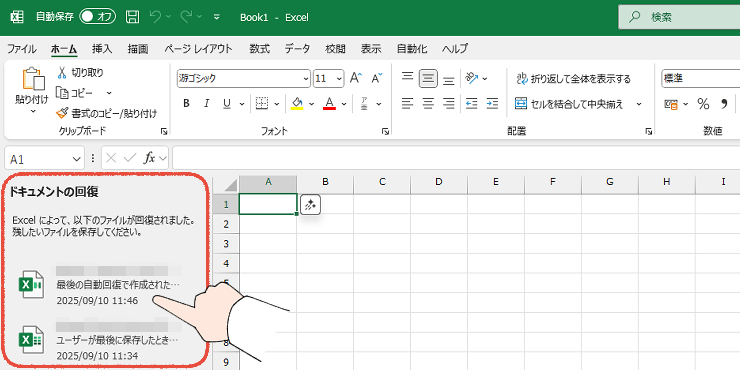Expand the font color dropdown
This screenshot has width=740, height=370.
click(344, 103)
